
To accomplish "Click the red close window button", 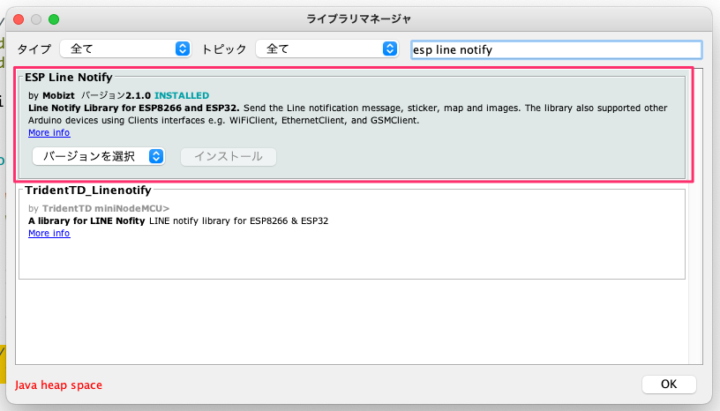I will (x=18, y=19).
